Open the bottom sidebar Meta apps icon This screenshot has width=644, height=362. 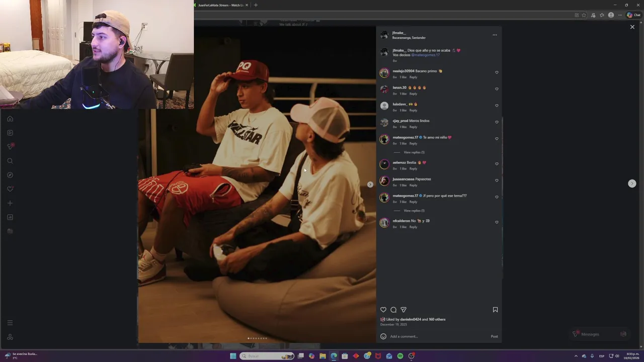tap(10, 337)
